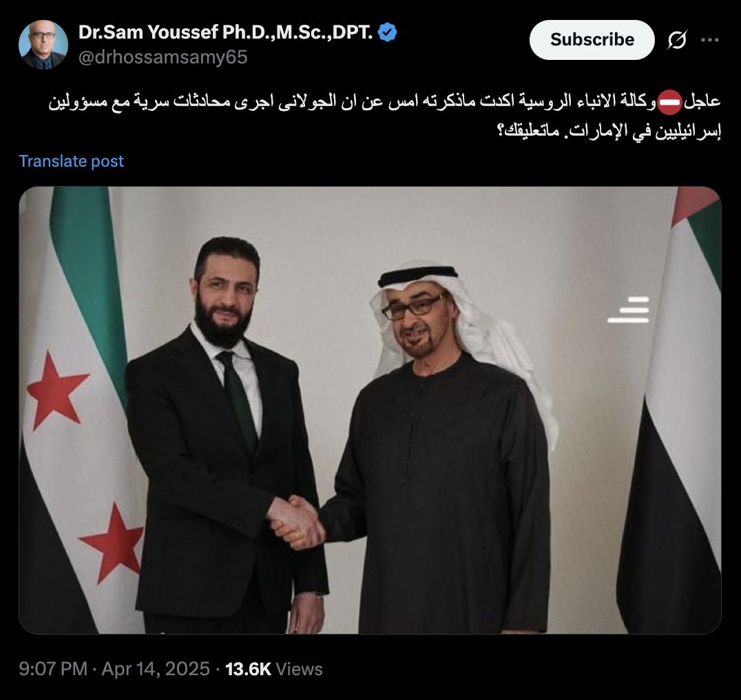Image resolution: width=741 pixels, height=700 pixels.
Task: View the 13.6K Views analytics
Action: click(273, 669)
